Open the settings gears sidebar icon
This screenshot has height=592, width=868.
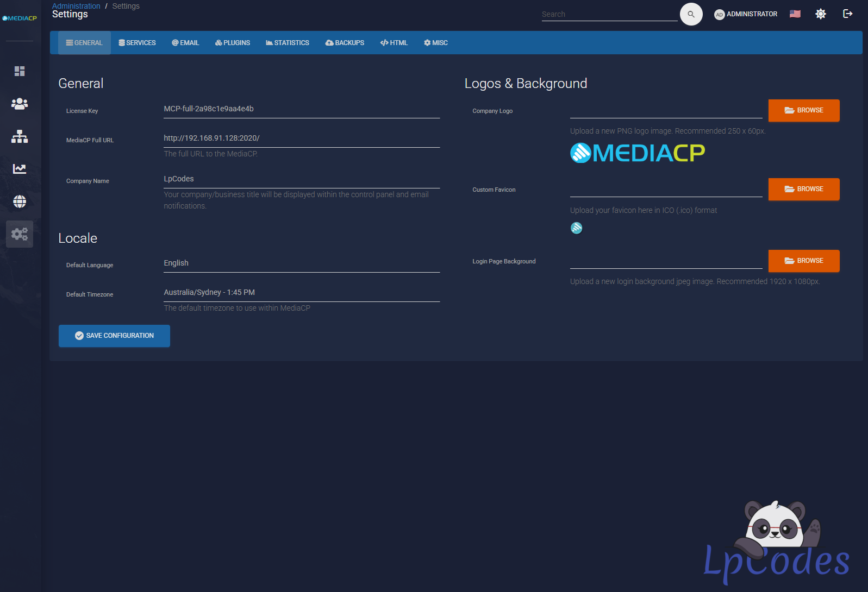click(20, 234)
